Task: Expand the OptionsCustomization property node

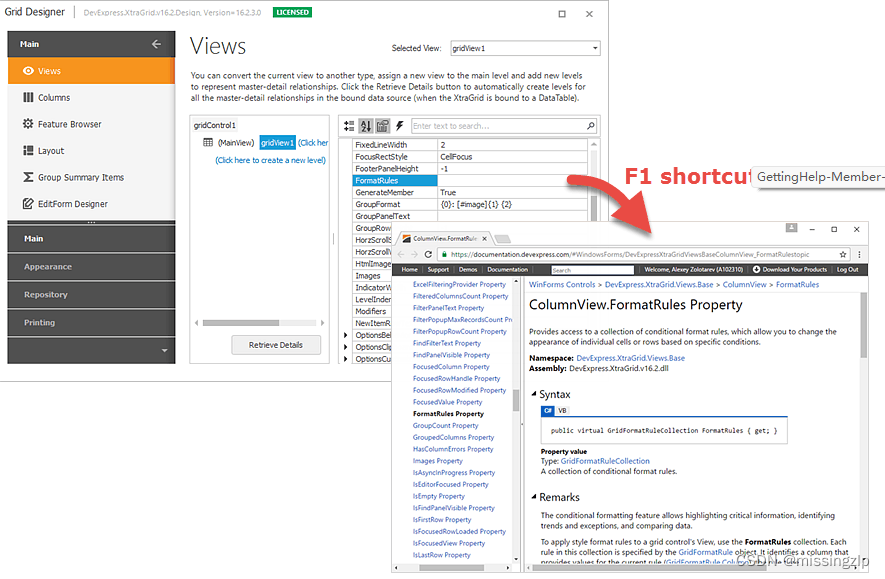Action: [345, 359]
